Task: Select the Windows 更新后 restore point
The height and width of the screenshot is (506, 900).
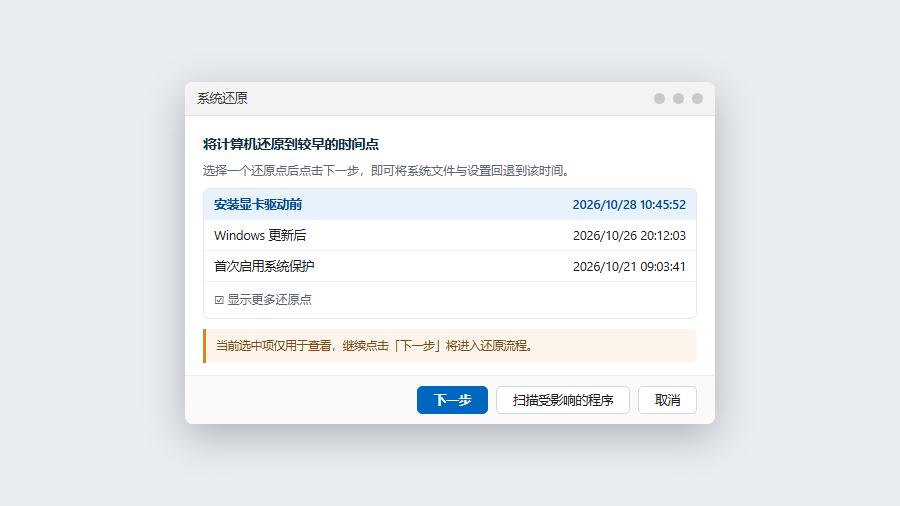Action: click(450, 235)
